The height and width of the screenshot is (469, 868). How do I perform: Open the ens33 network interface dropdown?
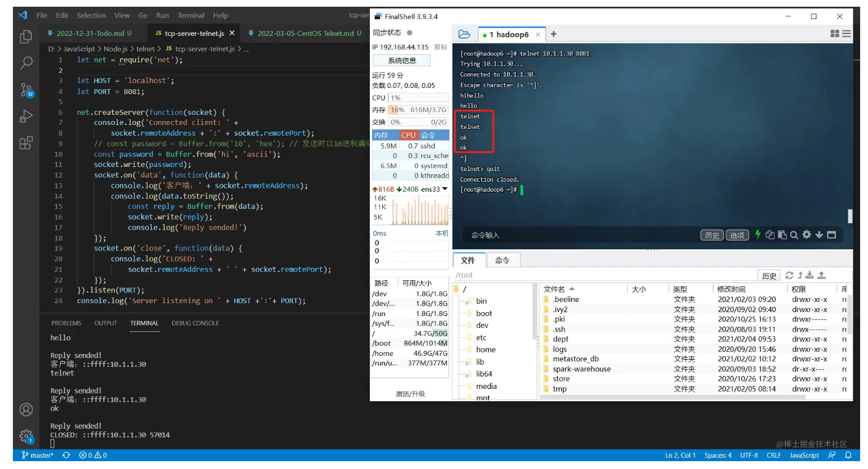click(x=445, y=189)
